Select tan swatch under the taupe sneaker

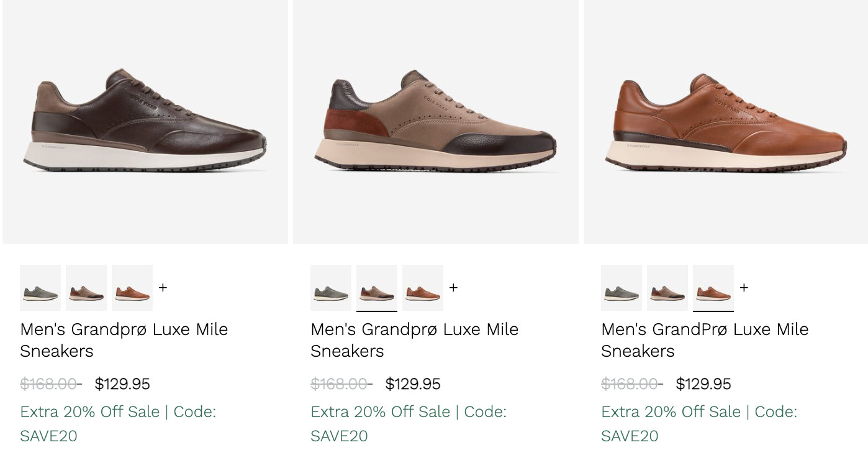pyautogui.click(x=423, y=288)
